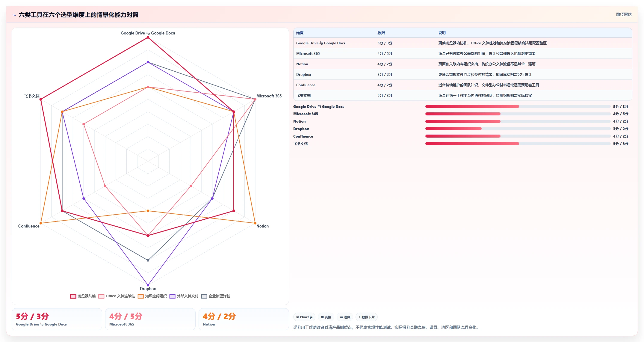644x342 pixels.
Task: Click the 3分 / 2分 table cell
Action: (385, 75)
